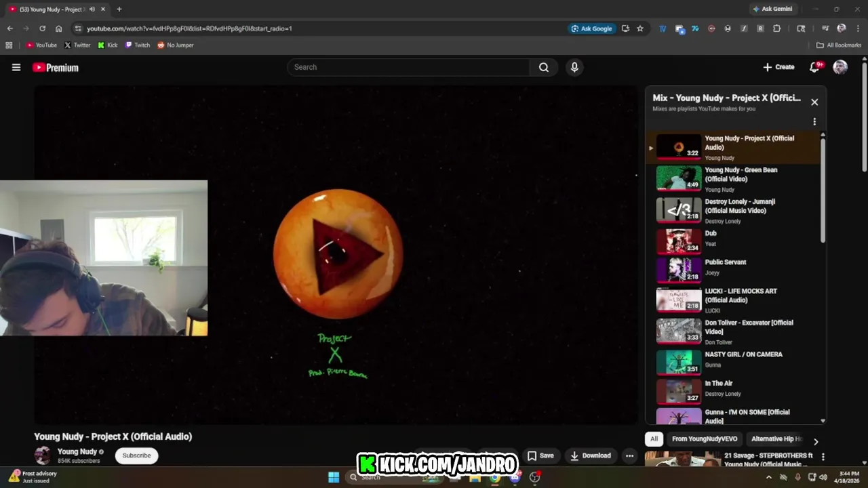The image size is (868, 488).
Task: Save the video to a playlist
Action: 540,455
